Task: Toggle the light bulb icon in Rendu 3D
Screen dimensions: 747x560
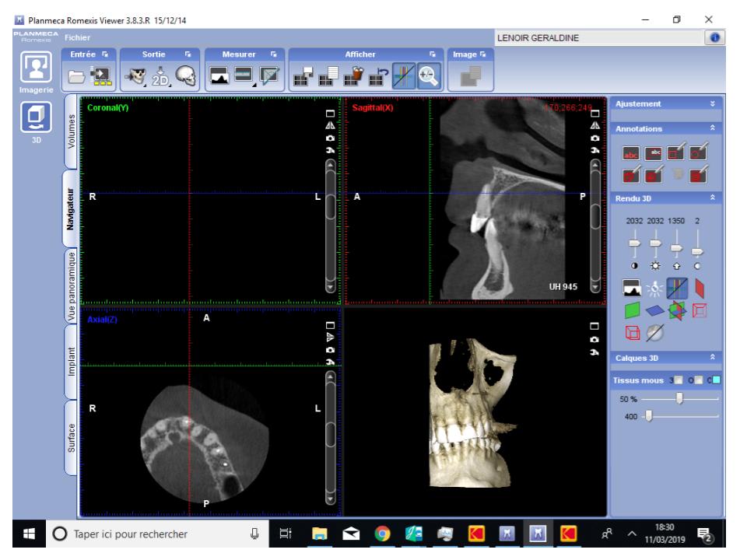Action: tap(654, 289)
